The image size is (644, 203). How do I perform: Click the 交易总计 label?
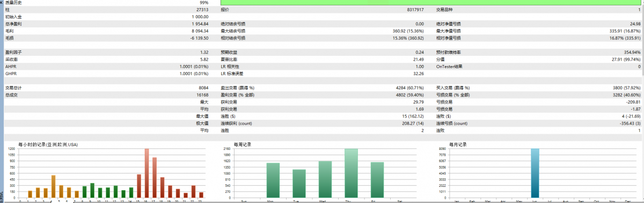coord(14,88)
